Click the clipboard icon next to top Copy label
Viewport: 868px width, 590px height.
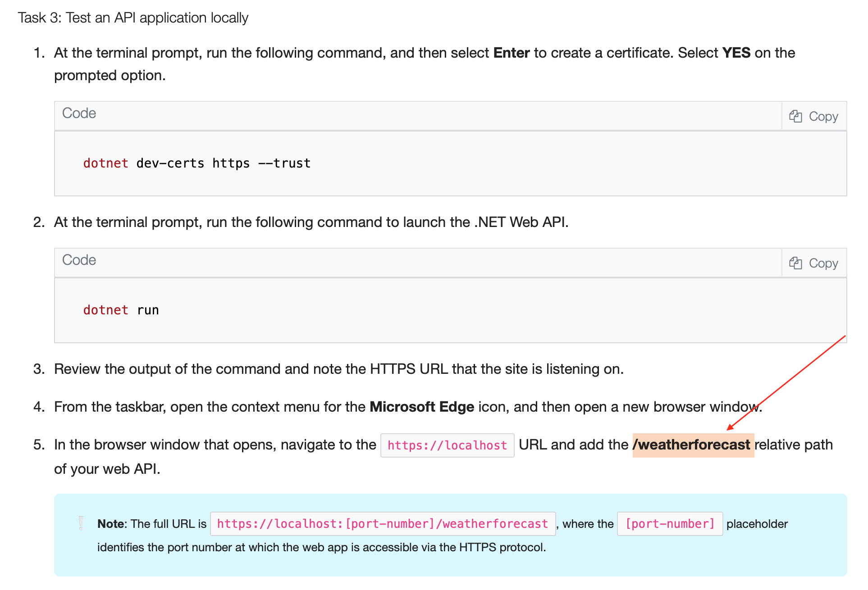[797, 116]
